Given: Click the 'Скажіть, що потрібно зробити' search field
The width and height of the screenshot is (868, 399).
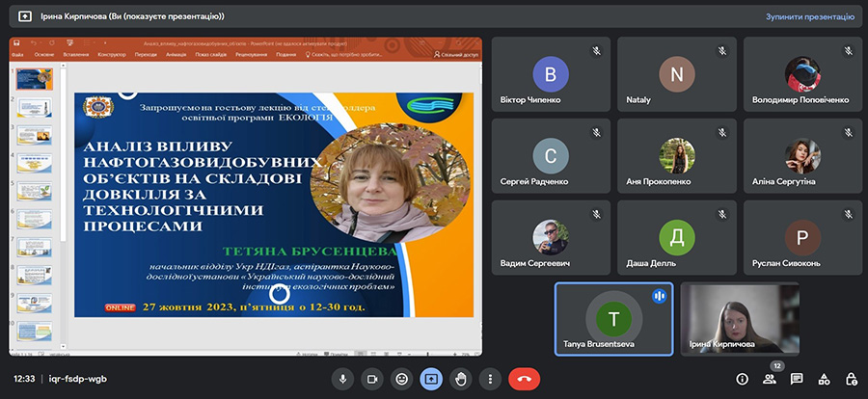Looking at the screenshot, I should coord(344,55).
